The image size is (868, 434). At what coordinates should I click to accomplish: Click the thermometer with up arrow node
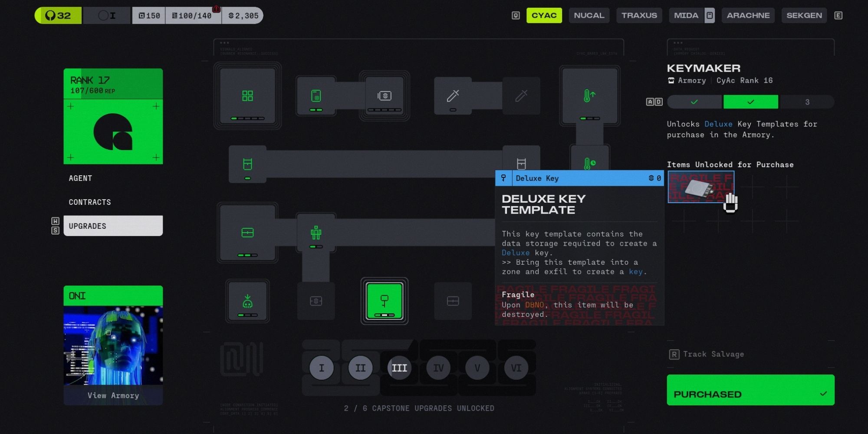point(589,96)
